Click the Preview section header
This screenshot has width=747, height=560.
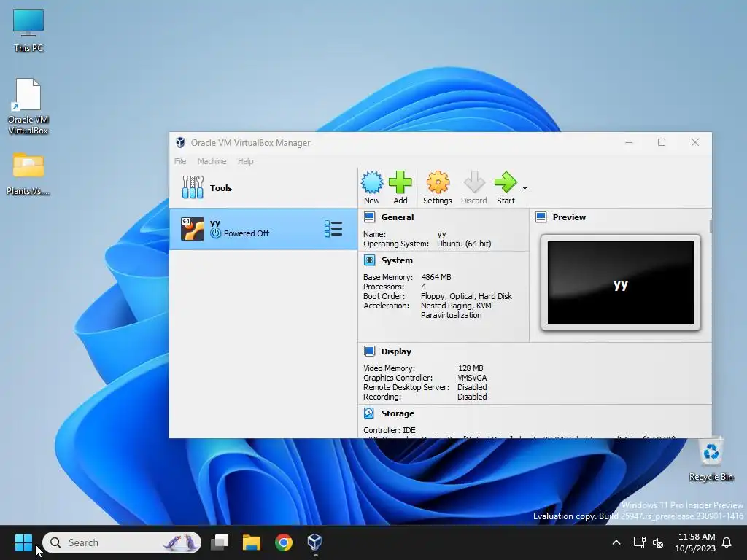[x=569, y=217]
